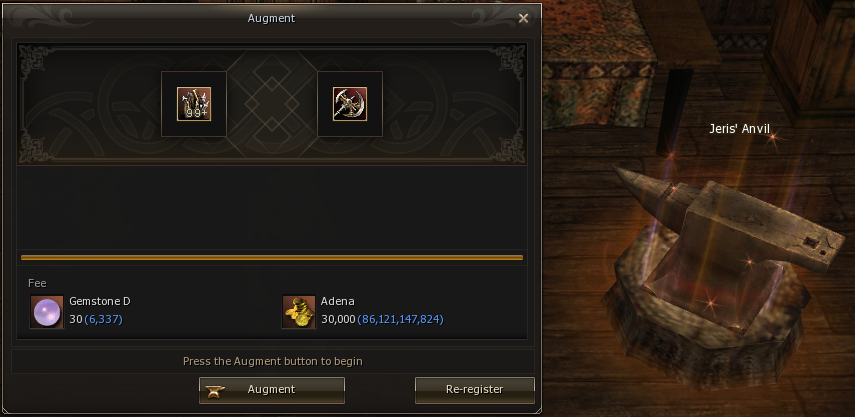Image resolution: width=855 pixels, height=417 pixels.
Task: Click the Adena gold coins icon
Action: [x=298, y=312]
